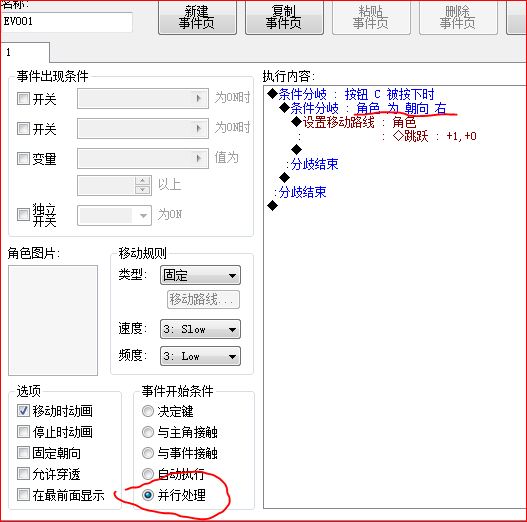
Task: Click the 移动路线... button
Action: click(203, 299)
